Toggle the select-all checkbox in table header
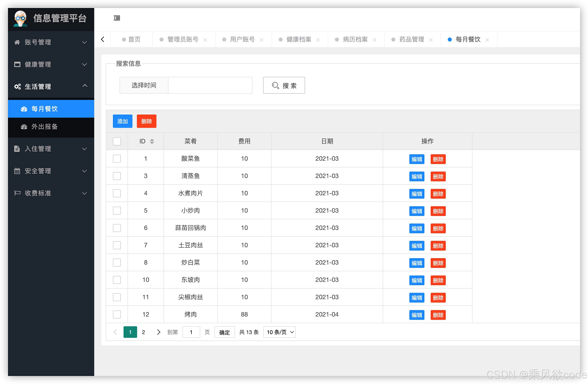This screenshot has height=384, width=588. coord(117,141)
